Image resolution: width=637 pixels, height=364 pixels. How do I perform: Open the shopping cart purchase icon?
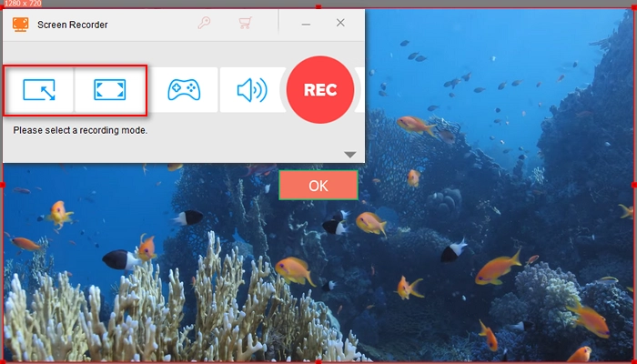(x=246, y=23)
